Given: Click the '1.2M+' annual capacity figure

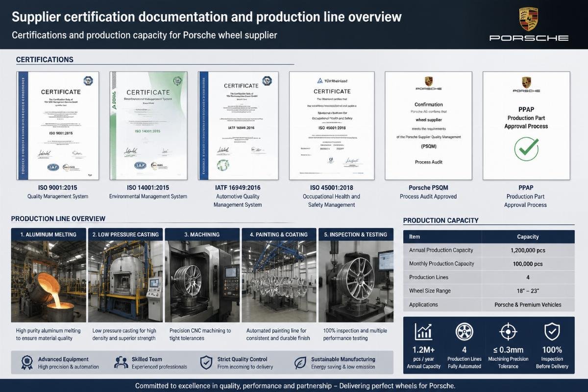Looking at the screenshot, I should click(x=423, y=350).
